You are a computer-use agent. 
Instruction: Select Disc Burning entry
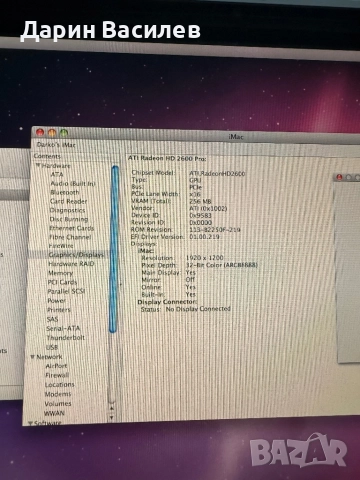tap(69, 219)
